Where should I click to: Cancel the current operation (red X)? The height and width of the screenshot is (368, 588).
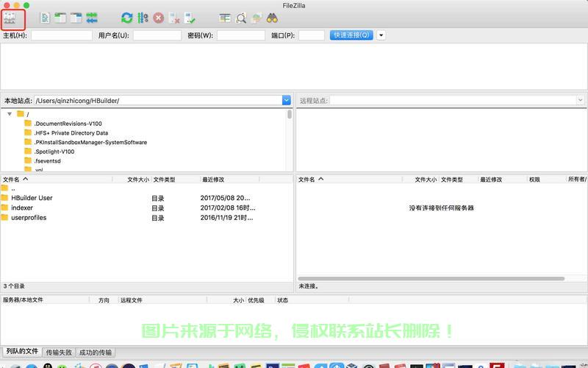[x=159, y=18]
